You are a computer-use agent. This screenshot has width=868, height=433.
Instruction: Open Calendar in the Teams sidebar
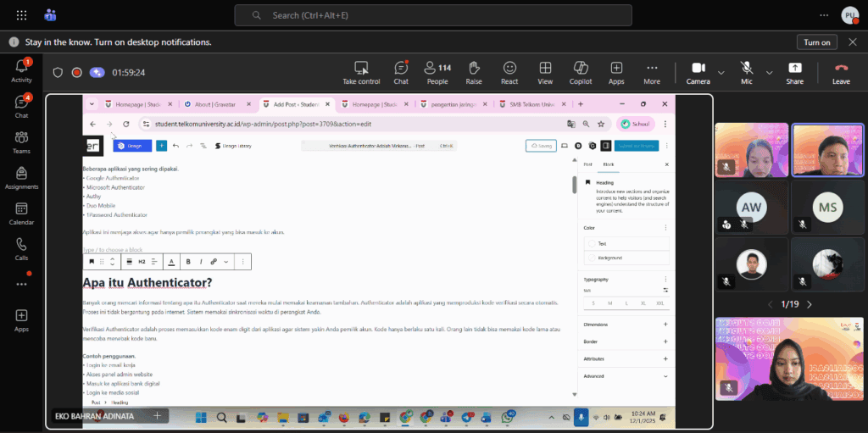point(21,214)
